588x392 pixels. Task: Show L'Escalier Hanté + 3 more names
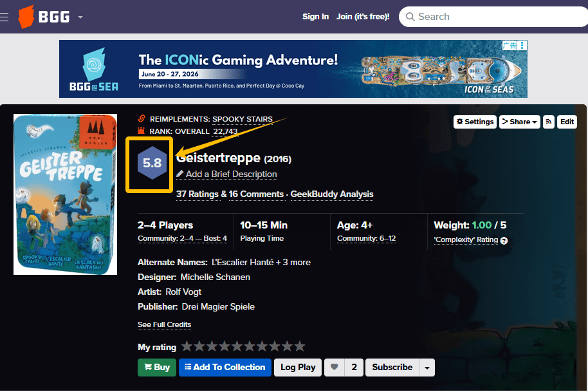261,262
